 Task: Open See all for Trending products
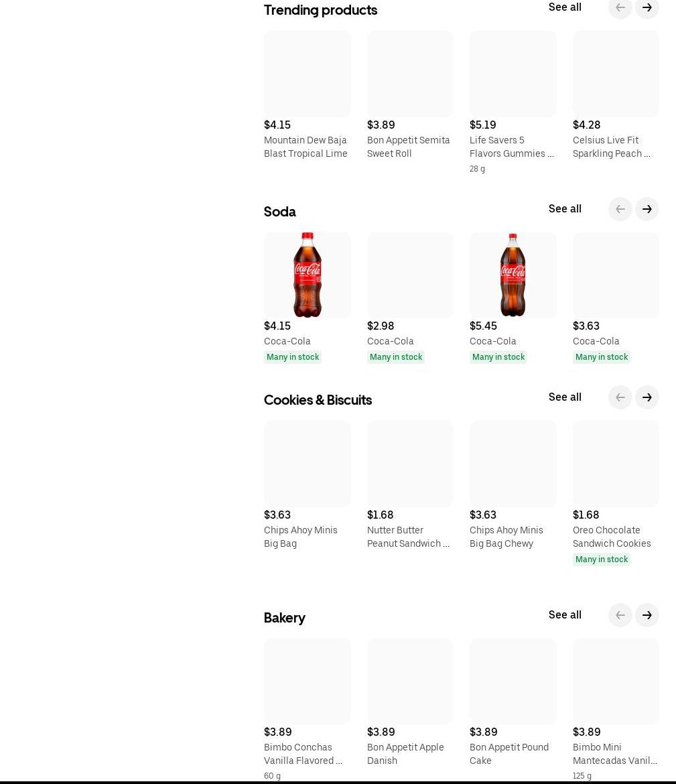[565, 7]
